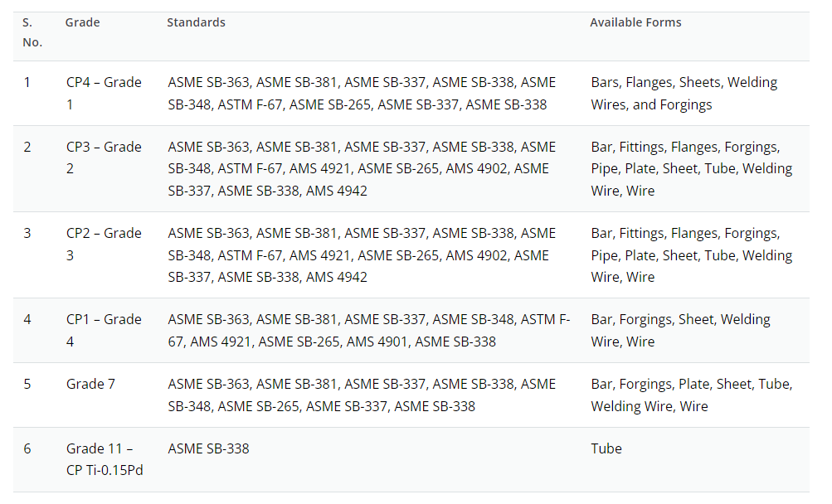Select the "CP2 – Grade 3" cell
Viewport: 832px width, 504px height.
[104, 244]
